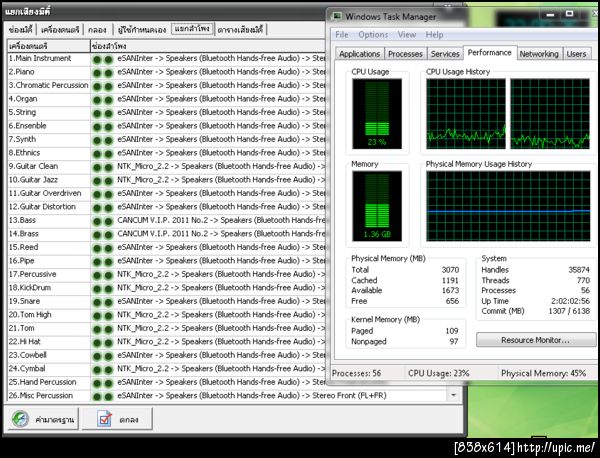Click the Physical Memory Usage History graph

pos(508,206)
